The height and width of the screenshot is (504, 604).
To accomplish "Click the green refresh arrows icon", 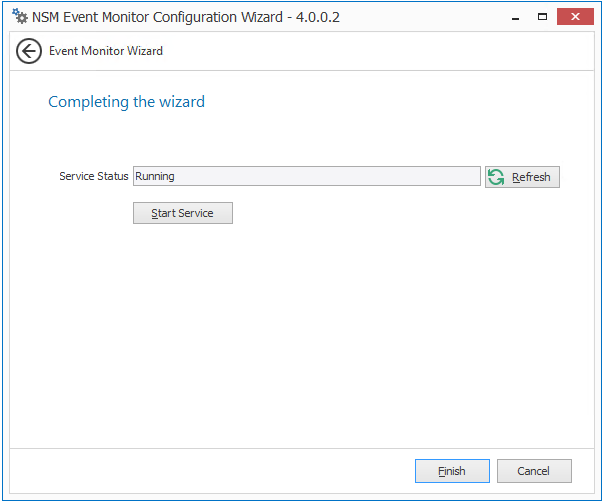I will tap(496, 177).
